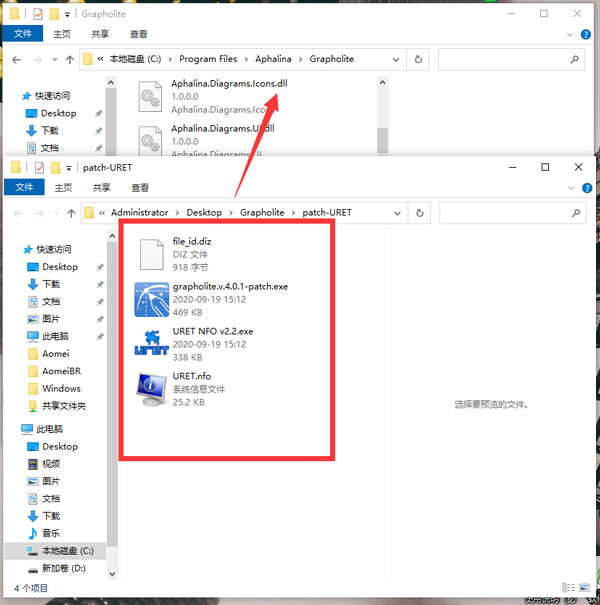Viewport: 600px width, 605px height.
Task: Expand the patch-URET address bar history dropdown
Action: (397, 213)
